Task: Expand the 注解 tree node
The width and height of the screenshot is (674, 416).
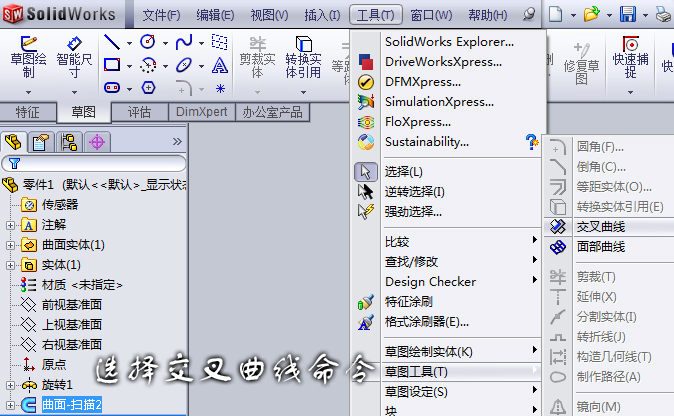Action: click(10, 225)
